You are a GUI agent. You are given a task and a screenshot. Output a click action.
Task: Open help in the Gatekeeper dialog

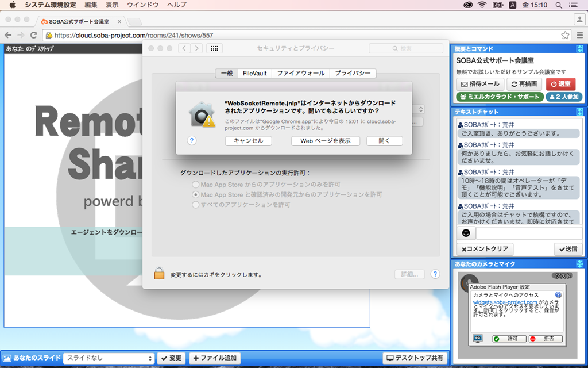click(192, 140)
